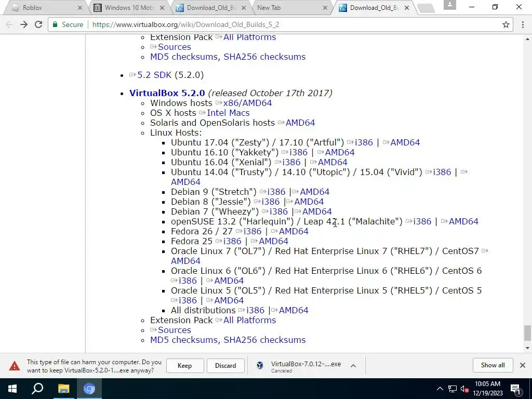The image size is (532, 399).
Task: Click the browser forward arrow
Action: click(24, 24)
